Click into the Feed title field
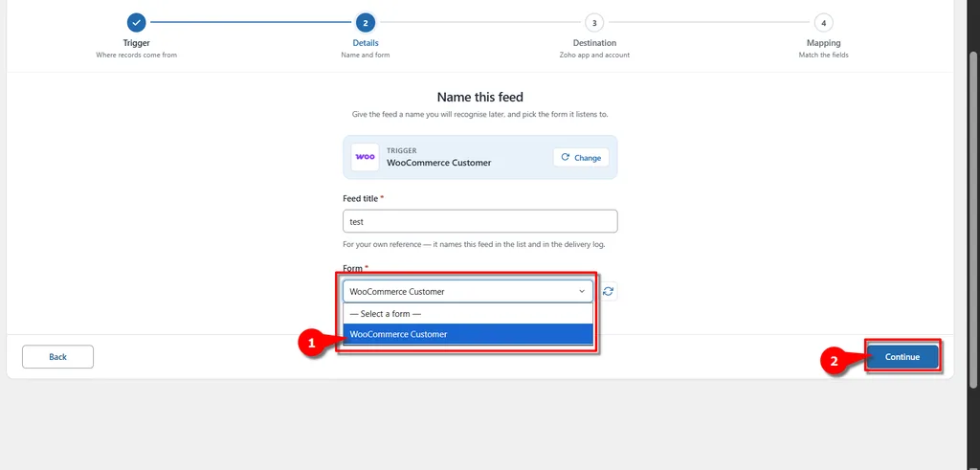Screen dimensions: 980x470 point(480,221)
